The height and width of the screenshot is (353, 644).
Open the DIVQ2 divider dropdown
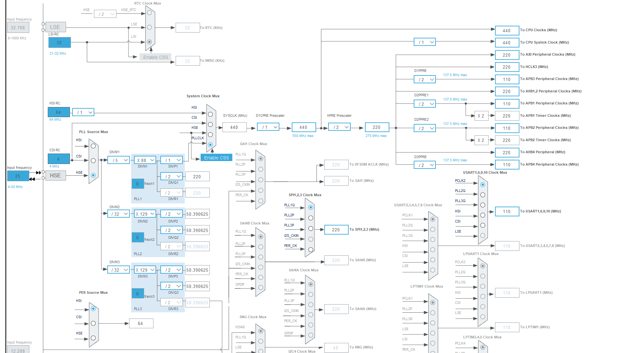pos(171,230)
